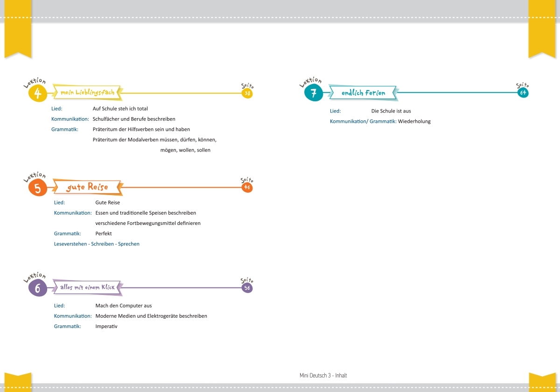The height and width of the screenshot is (392, 560).
Task: Click the 'Lied:' label under Lektion 7
Action: click(335, 111)
